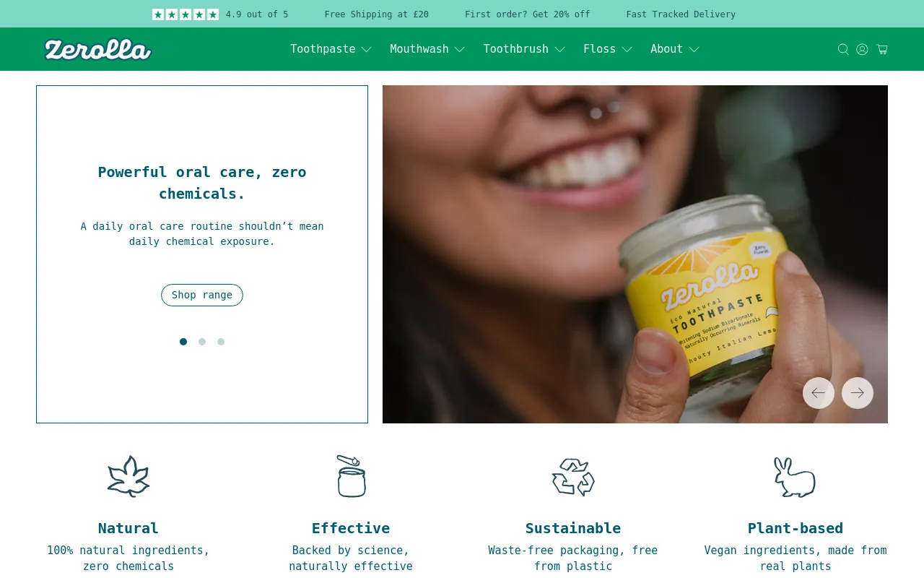Screen dimensions: 924x578
Task: Click the Sustainable recycle icon
Action: click(573, 477)
